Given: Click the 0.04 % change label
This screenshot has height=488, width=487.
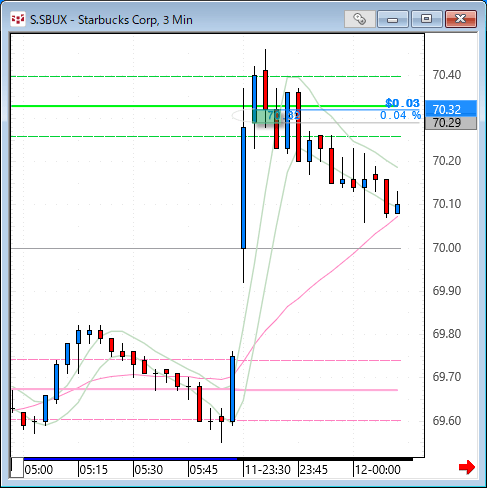Looking at the screenshot, I should point(400,115).
